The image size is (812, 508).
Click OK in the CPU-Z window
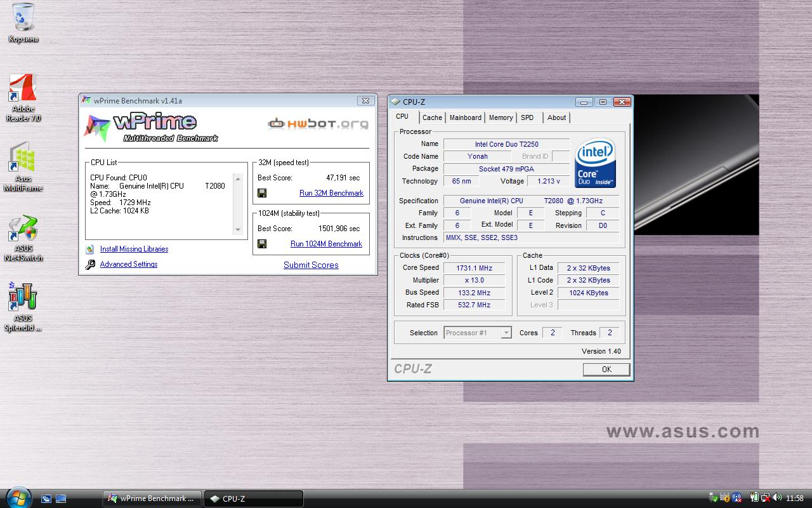[x=606, y=370]
